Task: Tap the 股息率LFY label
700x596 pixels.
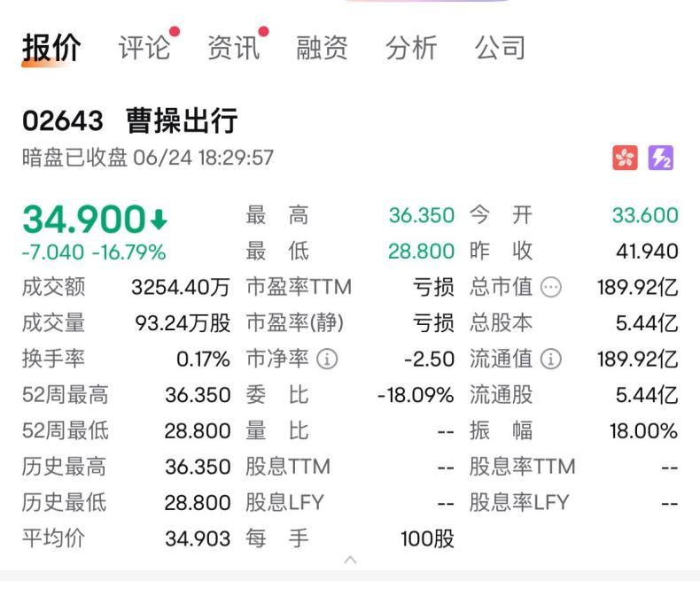Action: click(519, 503)
